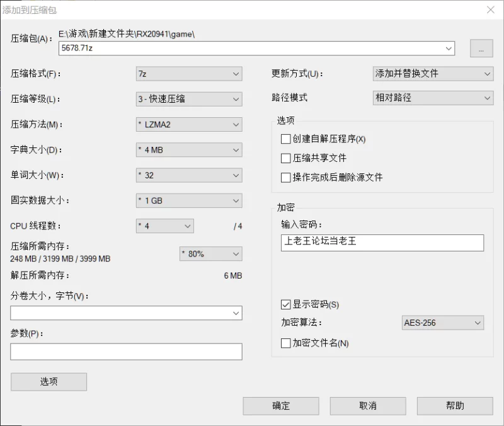Open the 压缩等级 dropdown showing 快速压缩
Screen dimensions: 504x426
pyautogui.click(x=189, y=99)
